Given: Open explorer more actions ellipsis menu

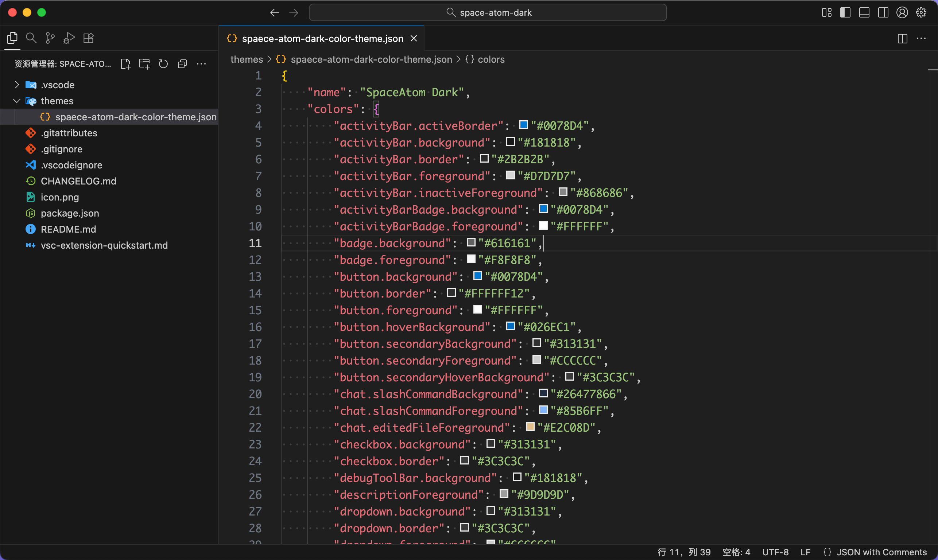Looking at the screenshot, I should point(202,64).
